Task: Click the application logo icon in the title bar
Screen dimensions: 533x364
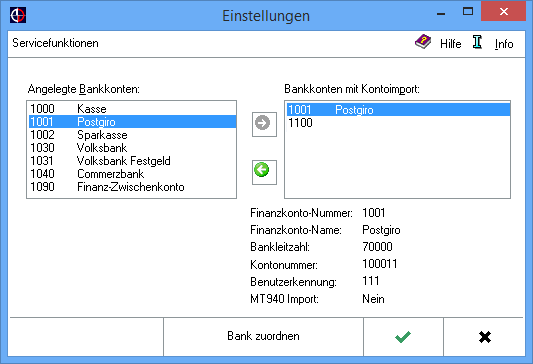Action: coord(18,16)
